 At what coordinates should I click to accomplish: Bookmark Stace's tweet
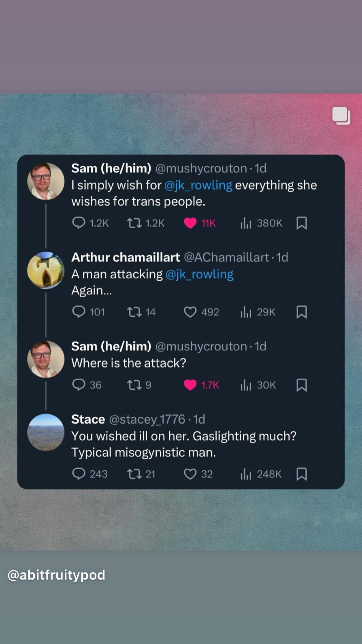pos(302,474)
